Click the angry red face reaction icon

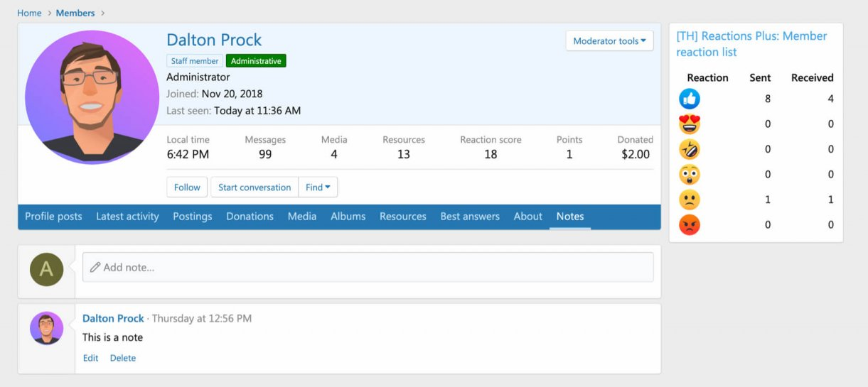tap(689, 225)
